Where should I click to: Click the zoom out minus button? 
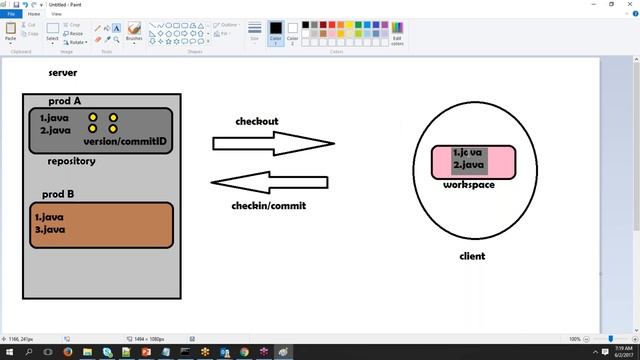tap(587, 339)
